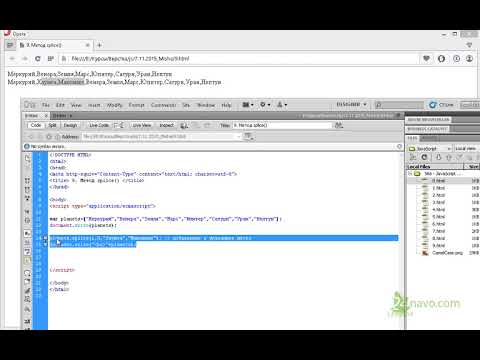The height and width of the screenshot is (360, 480).
Task: Switch to Code view
Action: pyautogui.click(x=35, y=125)
